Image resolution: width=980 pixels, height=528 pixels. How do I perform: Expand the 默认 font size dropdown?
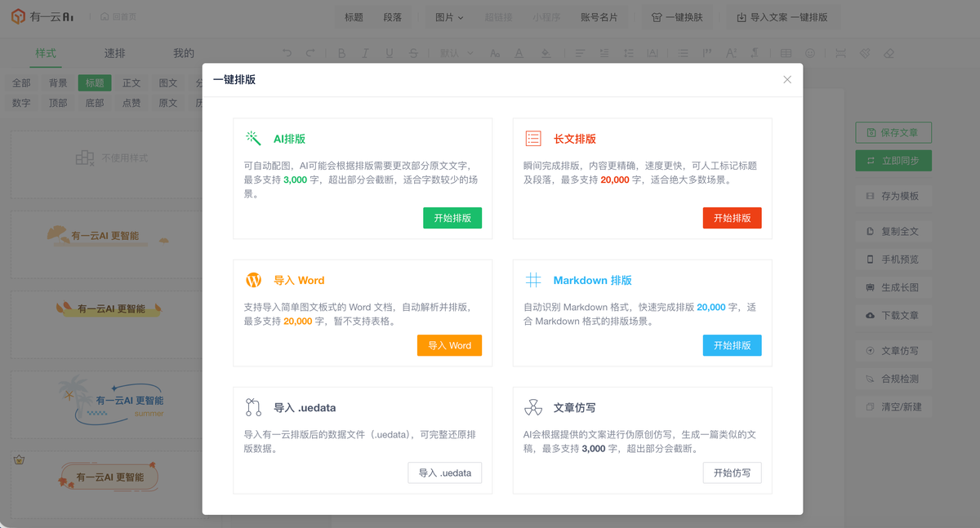(x=454, y=53)
